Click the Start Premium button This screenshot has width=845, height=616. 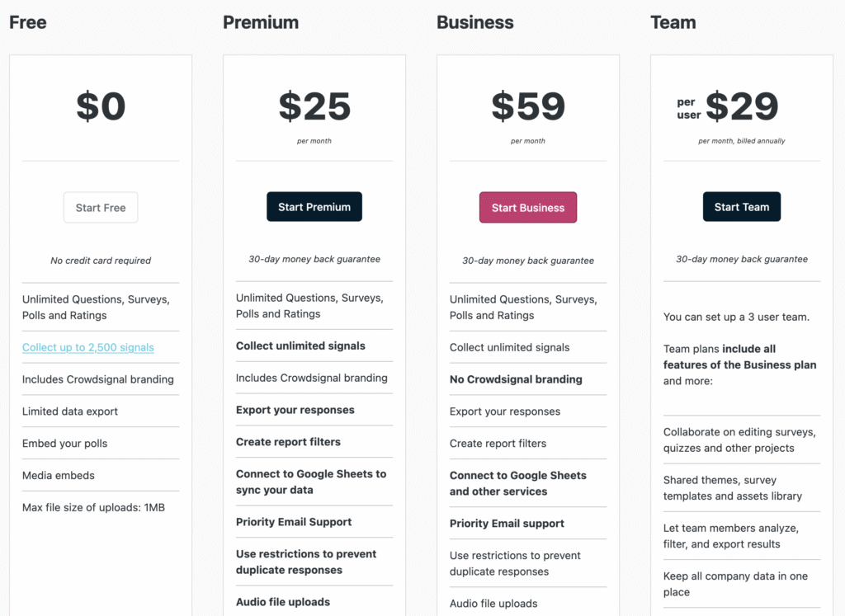(x=314, y=206)
